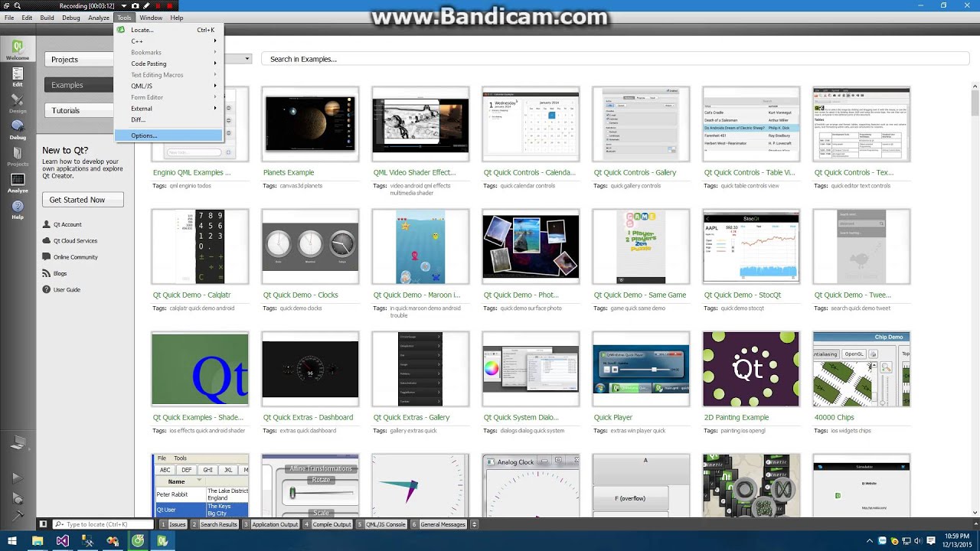
Task: Click the Blogs RSS icon
Action: (47, 273)
